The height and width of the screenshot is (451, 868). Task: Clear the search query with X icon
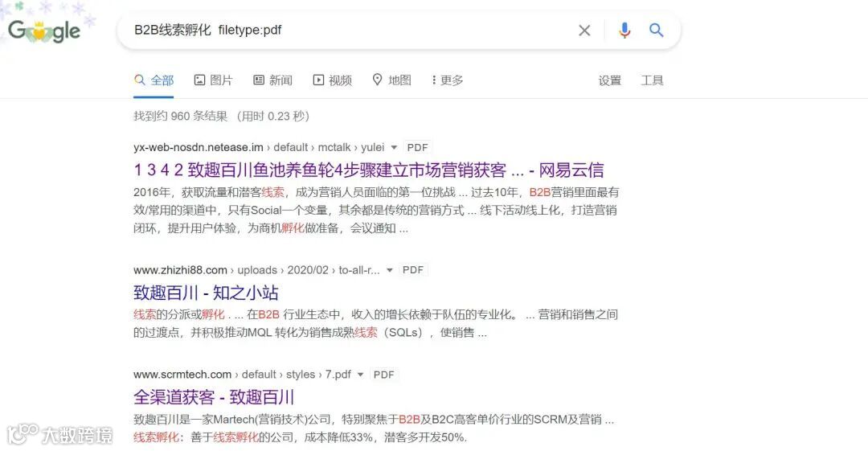(x=584, y=31)
